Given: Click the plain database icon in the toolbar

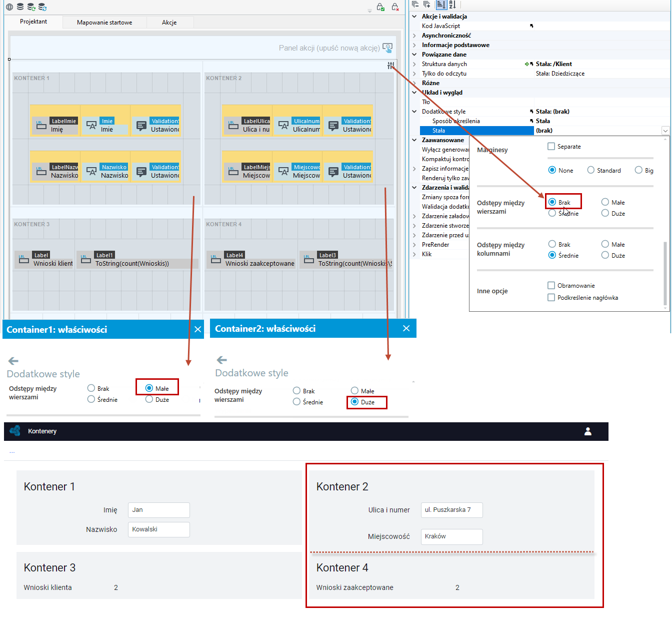Looking at the screenshot, I should click(20, 7).
